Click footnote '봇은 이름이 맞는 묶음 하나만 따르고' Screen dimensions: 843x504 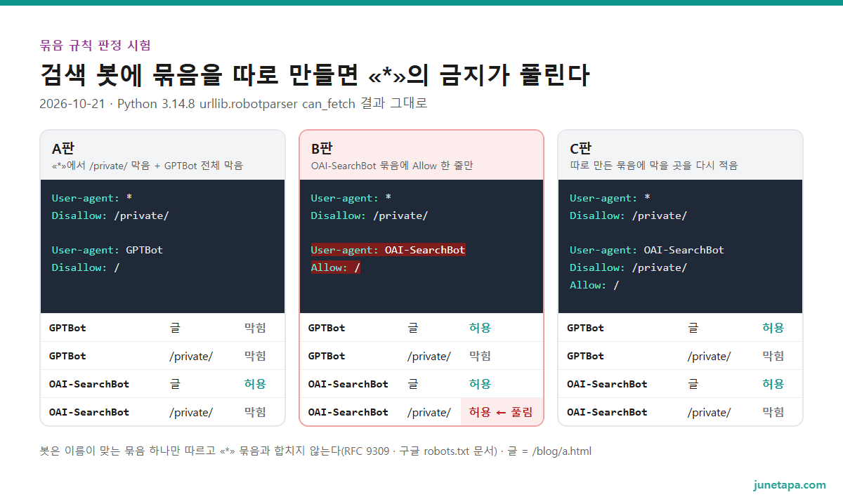click(128, 451)
